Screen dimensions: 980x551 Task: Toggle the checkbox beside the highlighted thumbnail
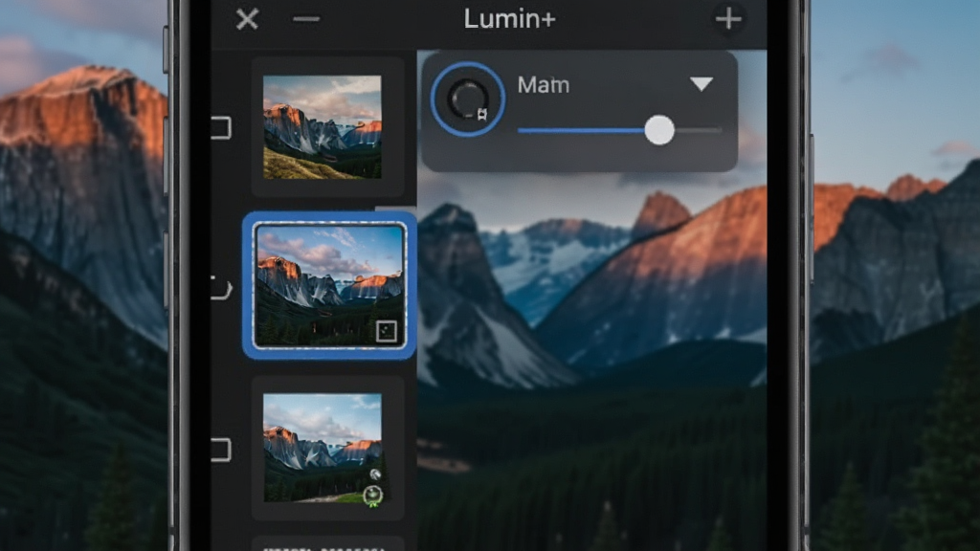click(x=221, y=288)
